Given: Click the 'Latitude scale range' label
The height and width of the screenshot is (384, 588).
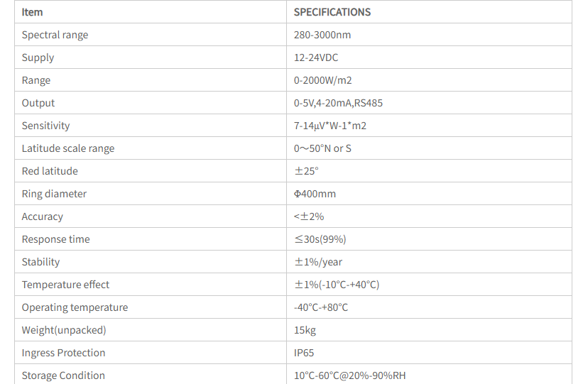Looking at the screenshot, I should [68, 148].
